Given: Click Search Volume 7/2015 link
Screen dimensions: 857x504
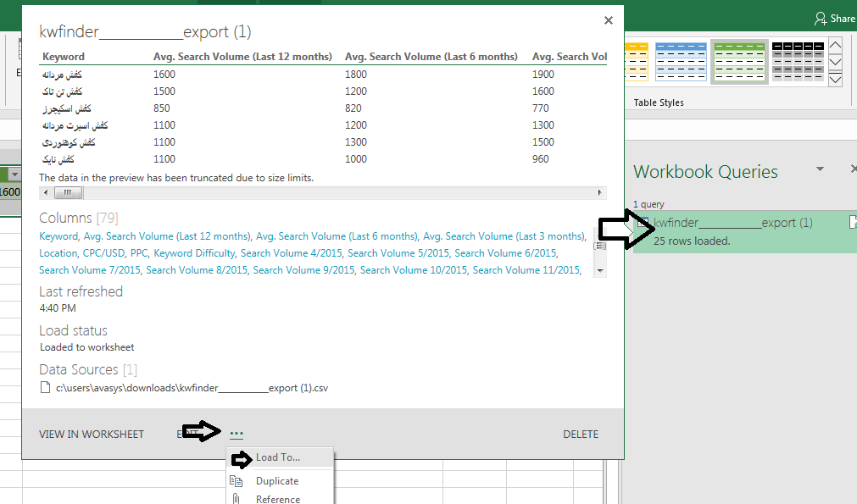Looking at the screenshot, I should 90,270.
